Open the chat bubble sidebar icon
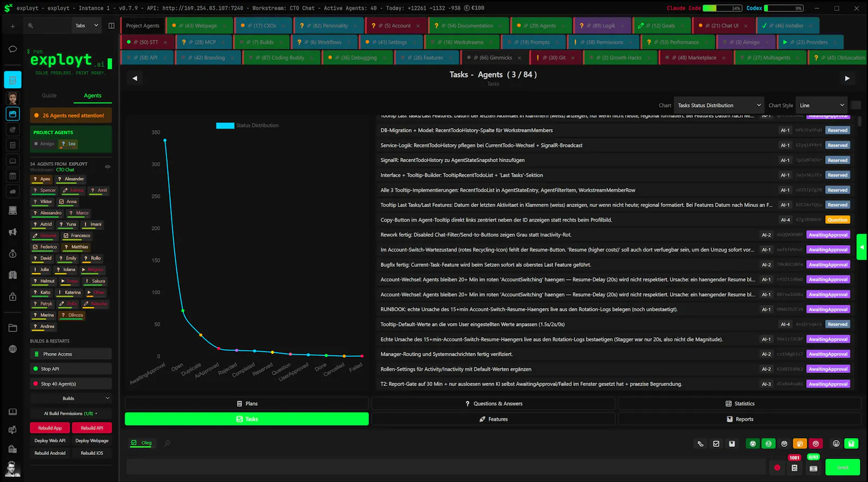 pos(12,49)
